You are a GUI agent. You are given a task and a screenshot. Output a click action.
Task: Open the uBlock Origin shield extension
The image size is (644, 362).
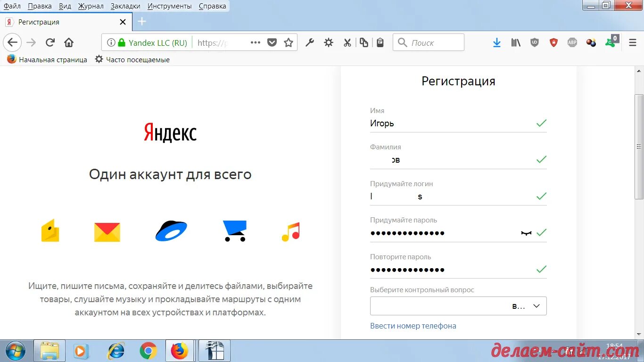click(x=535, y=42)
